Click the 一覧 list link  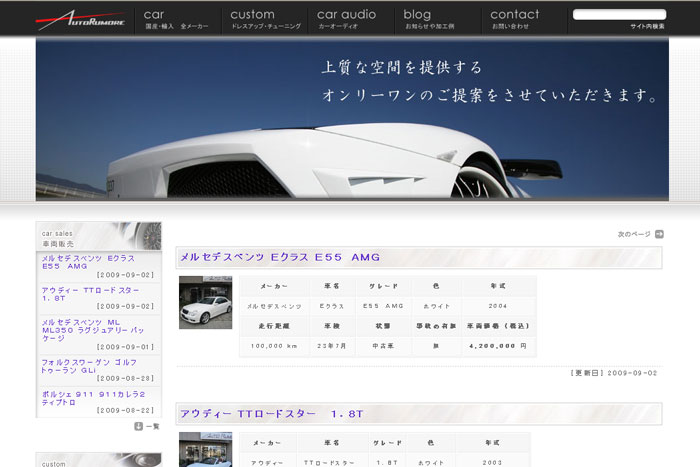(153, 426)
